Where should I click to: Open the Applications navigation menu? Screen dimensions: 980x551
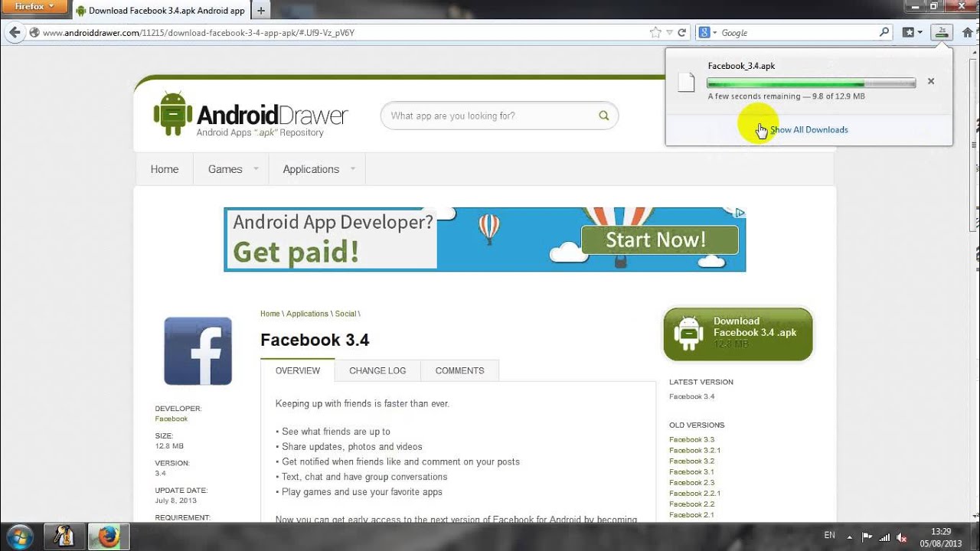click(311, 169)
